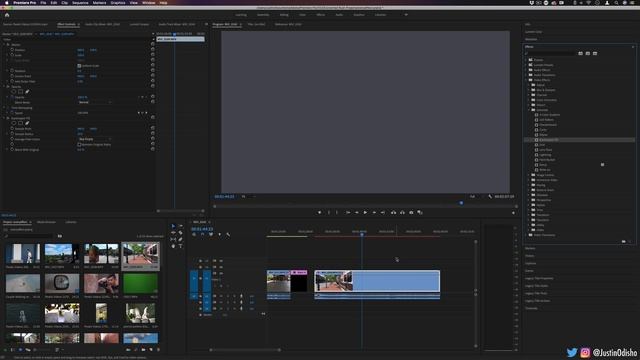Step forward one frame in program monitor
This screenshot has height=360, width=640.
374,212
